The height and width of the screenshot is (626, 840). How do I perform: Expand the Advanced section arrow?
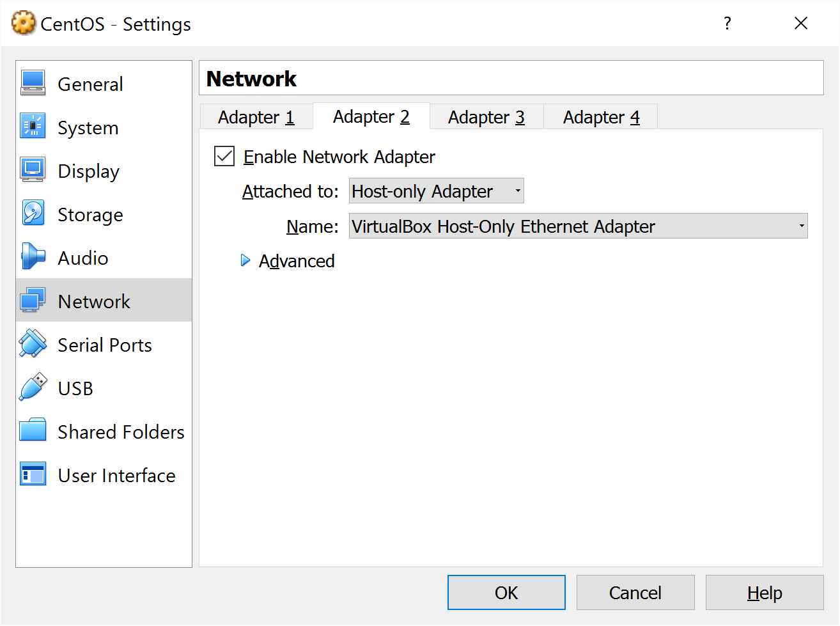[245, 260]
